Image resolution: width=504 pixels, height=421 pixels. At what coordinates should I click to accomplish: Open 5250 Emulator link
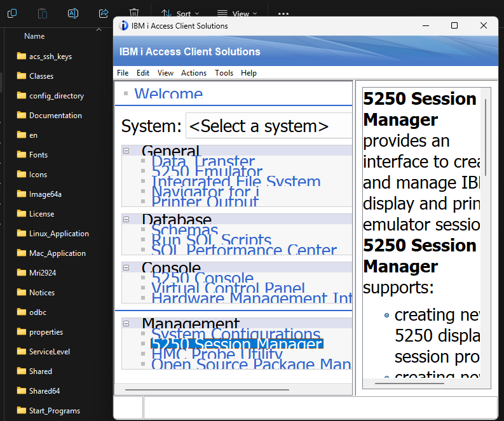[207, 171]
